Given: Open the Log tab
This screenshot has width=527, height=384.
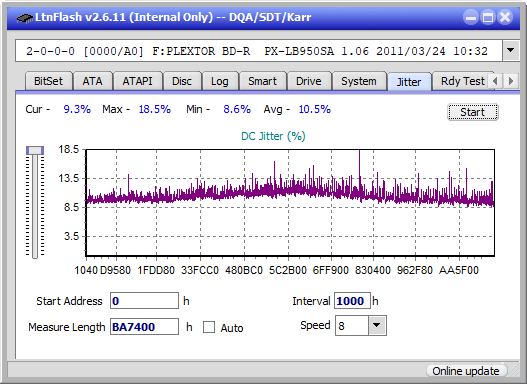Looking at the screenshot, I should pyautogui.click(x=219, y=81).
